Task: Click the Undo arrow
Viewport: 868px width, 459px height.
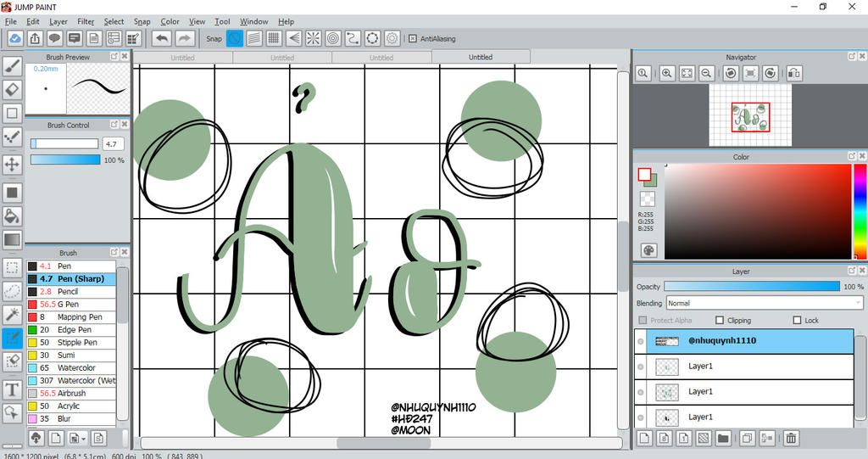Action: pyautogui.click(x=162, y=38)
